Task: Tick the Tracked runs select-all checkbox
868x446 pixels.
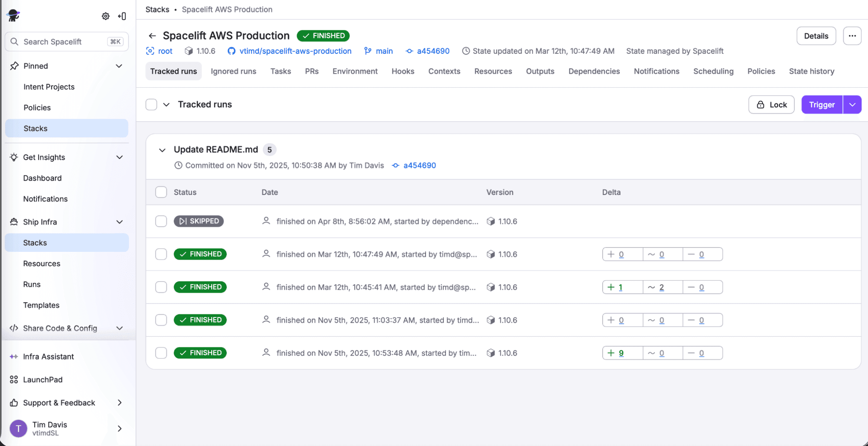Action: (151, 105)
